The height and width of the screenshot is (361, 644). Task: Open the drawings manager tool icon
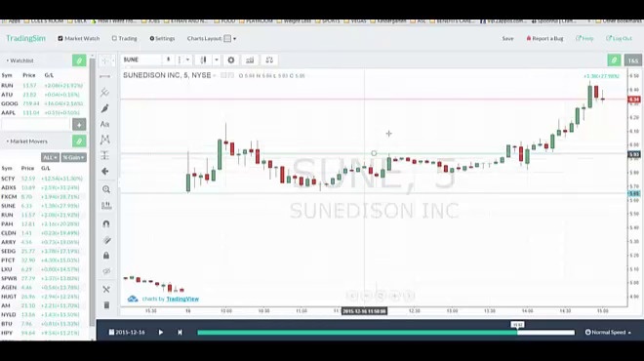point(106,290)
